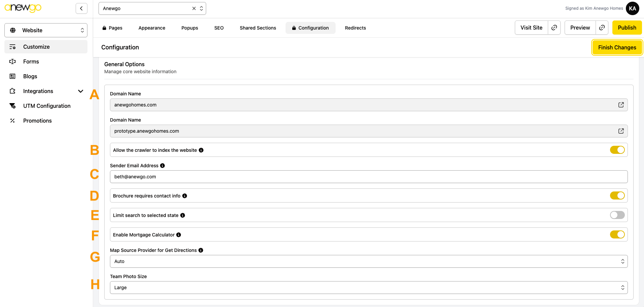644x307 pixels.
Task: Turn off Brochure requires contact info
Action: point(617,195)
